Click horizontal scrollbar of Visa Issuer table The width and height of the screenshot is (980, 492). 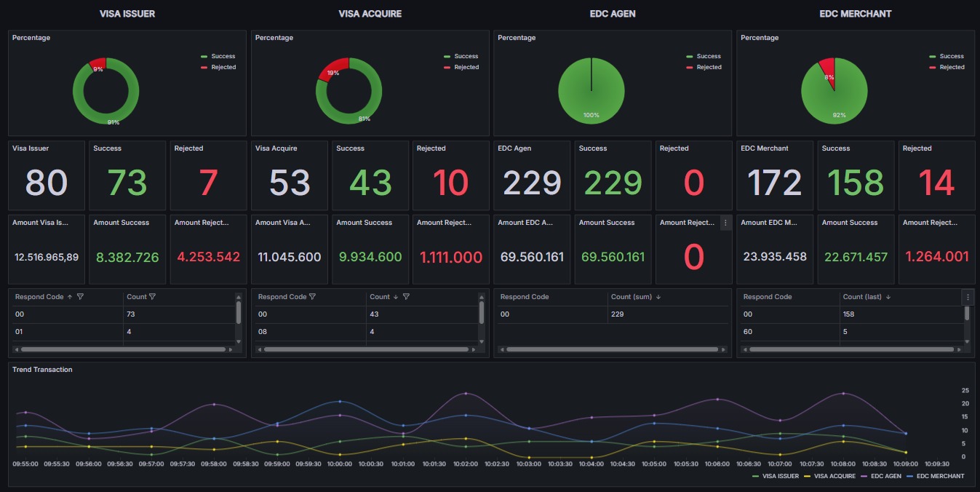[x=124, y=349]
